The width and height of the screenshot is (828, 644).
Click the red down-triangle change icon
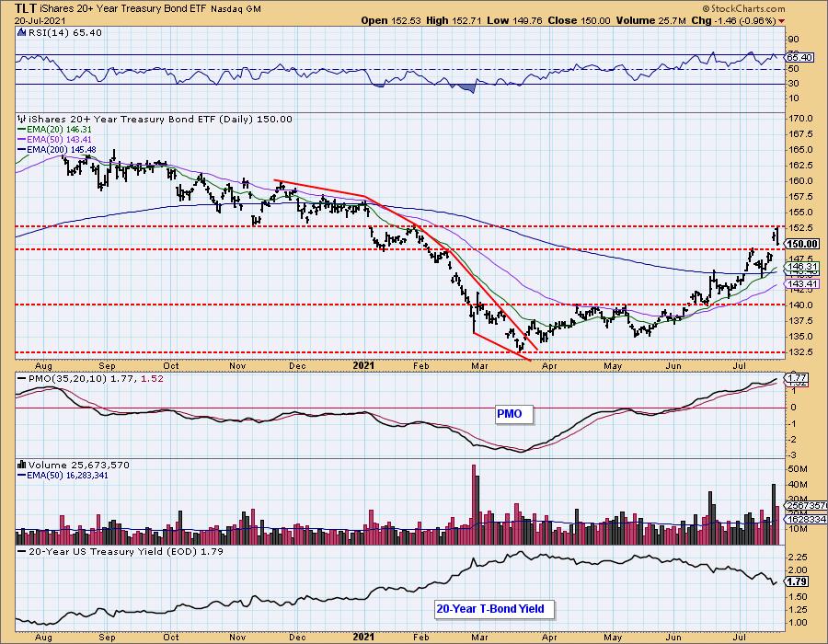[x=781, y=21]
